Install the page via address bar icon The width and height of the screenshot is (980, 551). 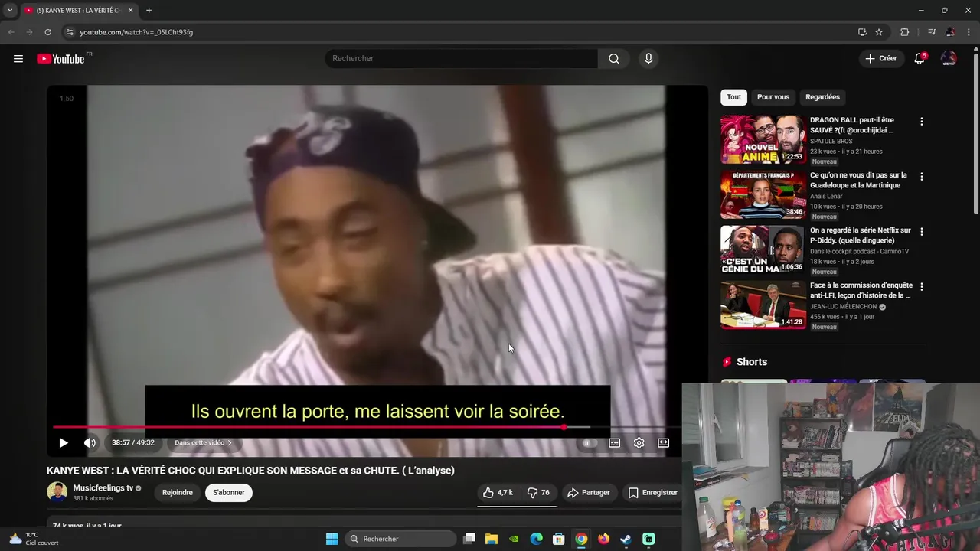[862, 32]
